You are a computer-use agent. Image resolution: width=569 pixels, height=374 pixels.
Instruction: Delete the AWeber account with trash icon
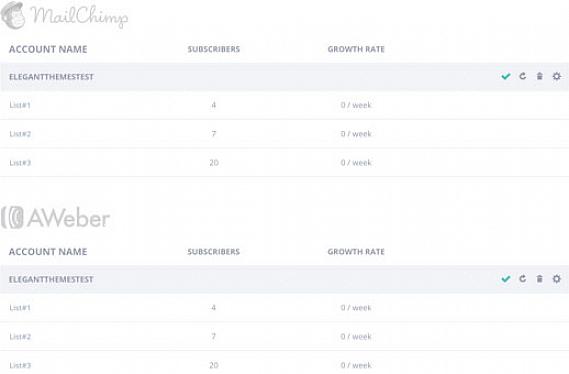click(540, 279)
